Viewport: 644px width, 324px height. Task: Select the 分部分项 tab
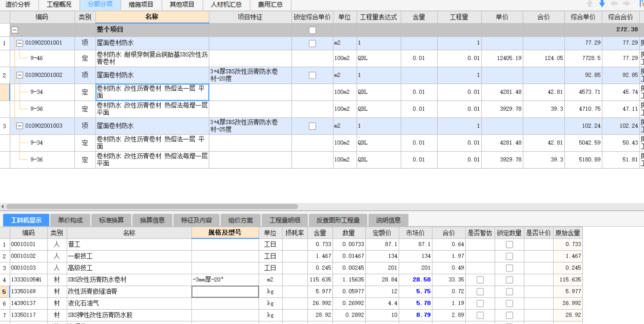click(100, 5)
